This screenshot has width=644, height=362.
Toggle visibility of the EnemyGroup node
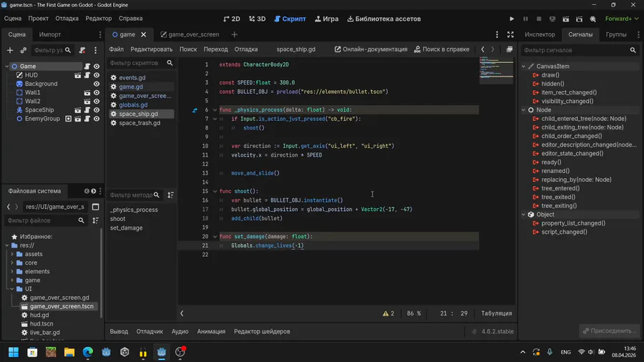pyautogui.click(x=97, y=119)
